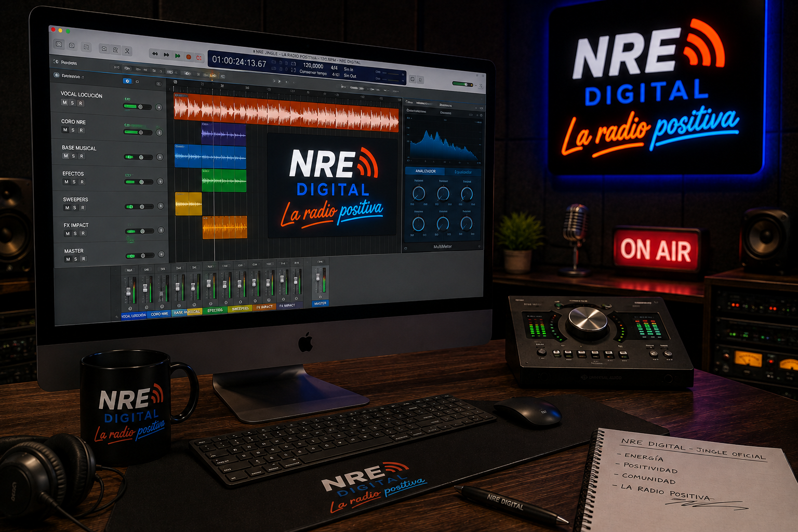Click the CORO NRE track volume slider
The height and width of the screenshot is (532, 798).
(138, 132)
